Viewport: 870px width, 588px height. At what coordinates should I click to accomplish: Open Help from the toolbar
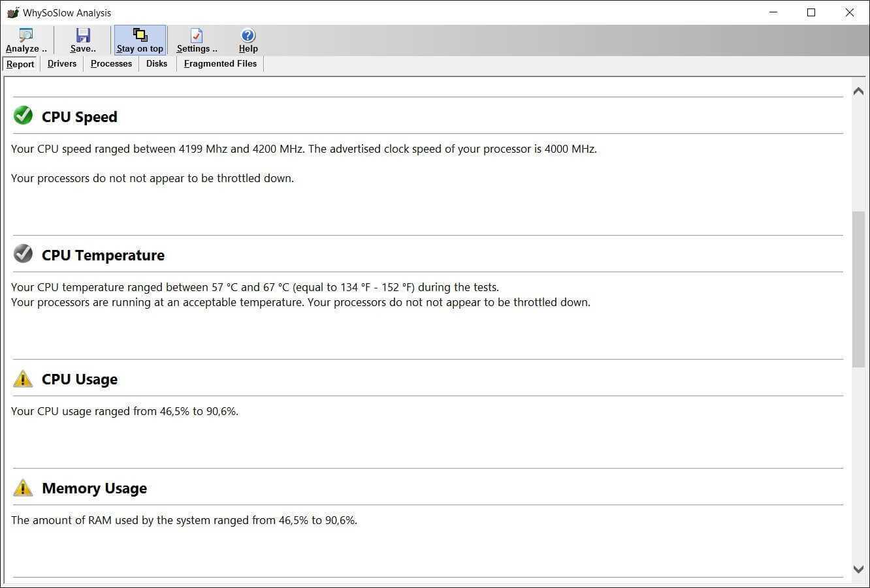248,35
